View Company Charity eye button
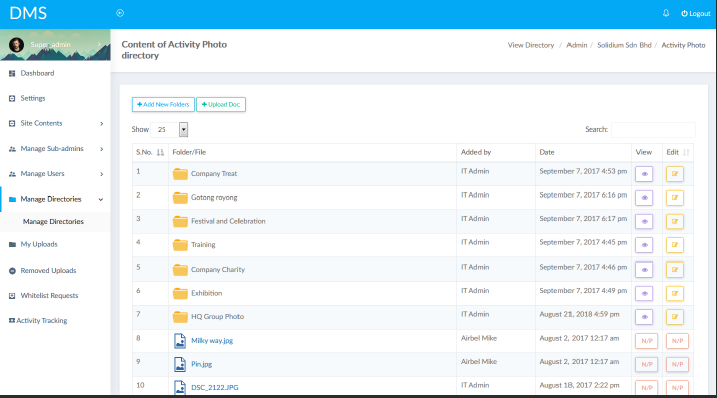Image resolution: width=717 pixels, height=398 pixels. coord(644,269)
